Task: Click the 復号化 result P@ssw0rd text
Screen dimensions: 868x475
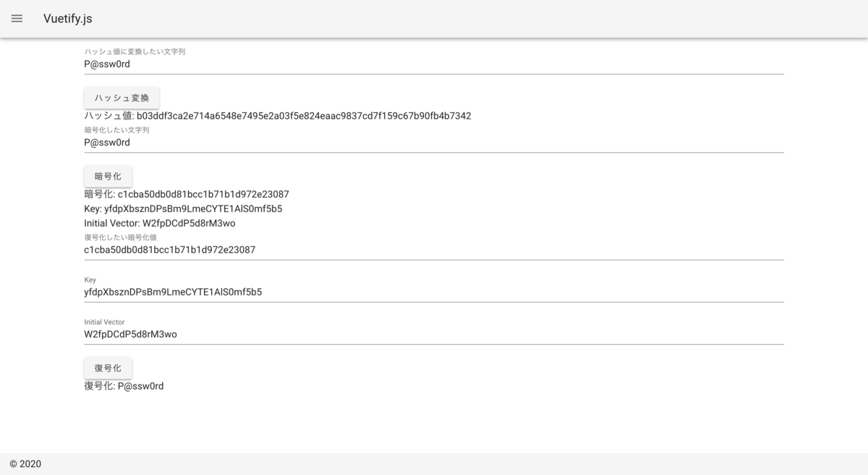Action: 140,387
